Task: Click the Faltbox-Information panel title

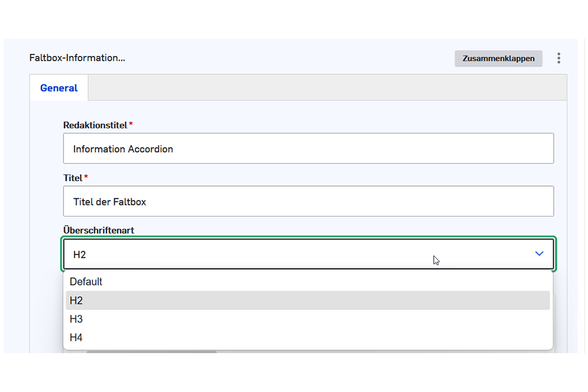Action: click(x=77, y=58)
